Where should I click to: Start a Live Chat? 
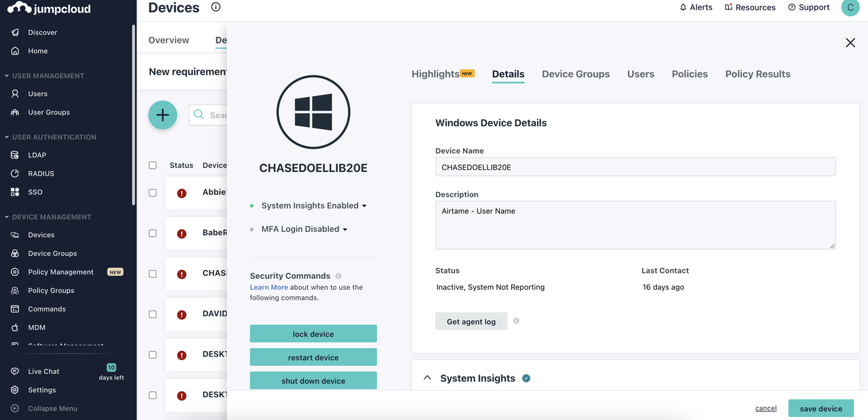[43, 371]
